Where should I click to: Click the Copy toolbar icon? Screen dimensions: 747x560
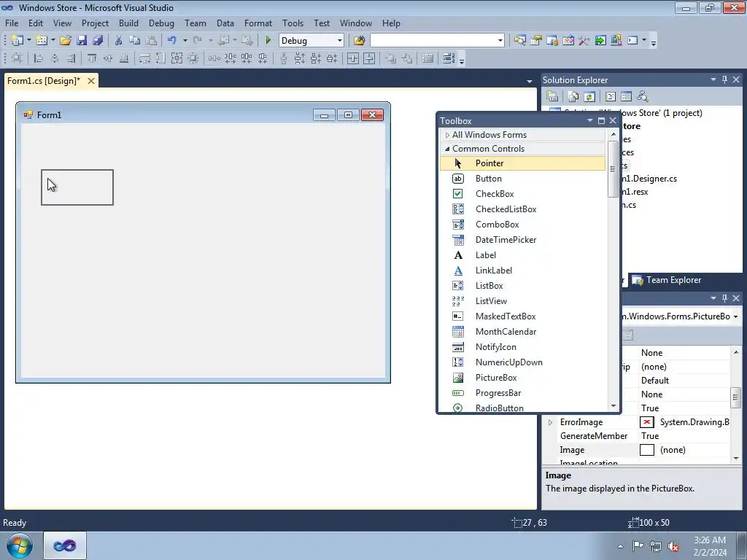click(135, 41)
